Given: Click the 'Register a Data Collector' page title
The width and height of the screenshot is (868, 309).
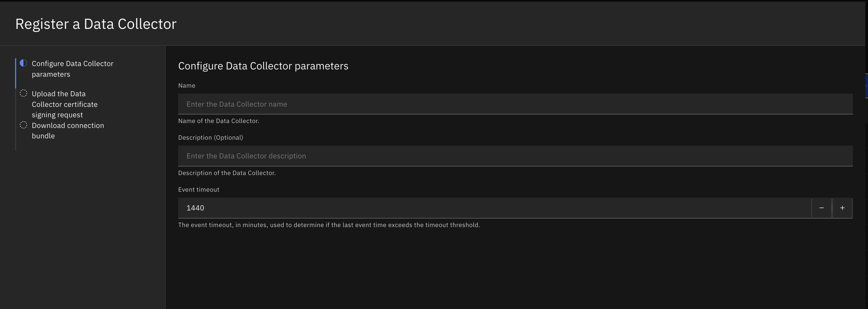Looking at the screenshot, I should (x=96, y=24).
